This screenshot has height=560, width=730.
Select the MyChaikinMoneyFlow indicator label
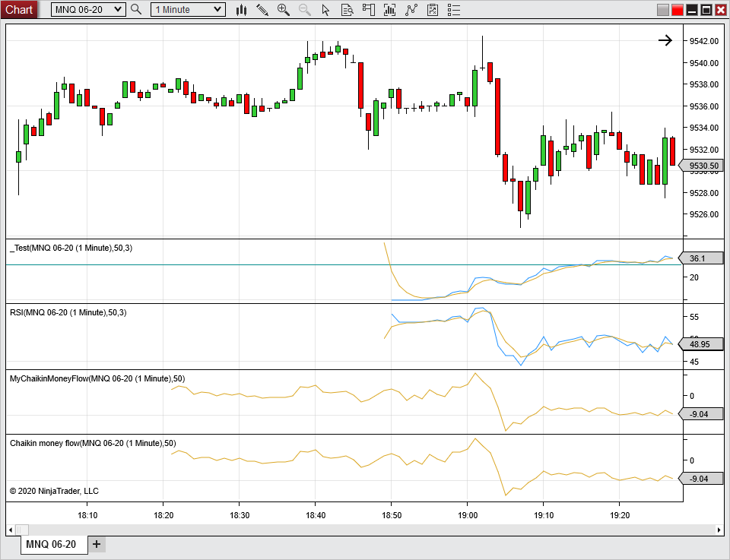(x=97, y=378)
